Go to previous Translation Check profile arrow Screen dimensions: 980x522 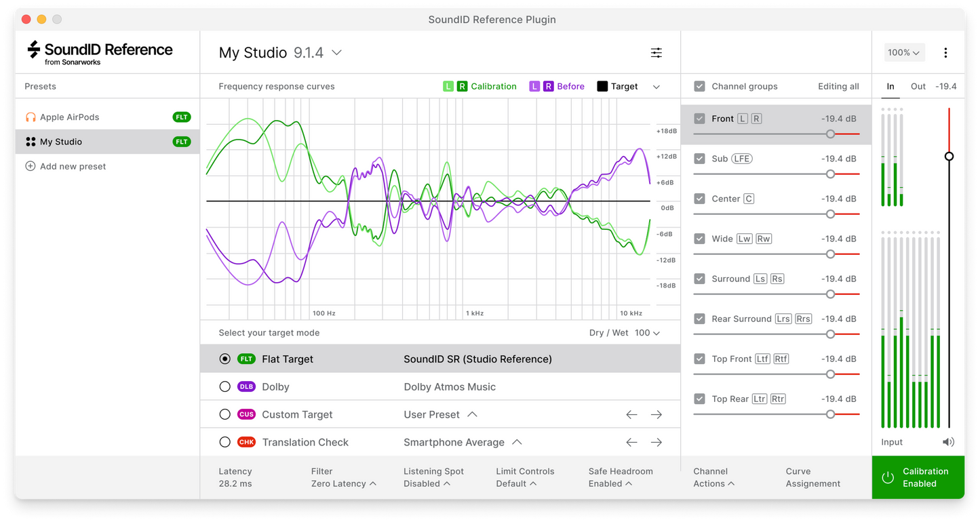(631, 442)
